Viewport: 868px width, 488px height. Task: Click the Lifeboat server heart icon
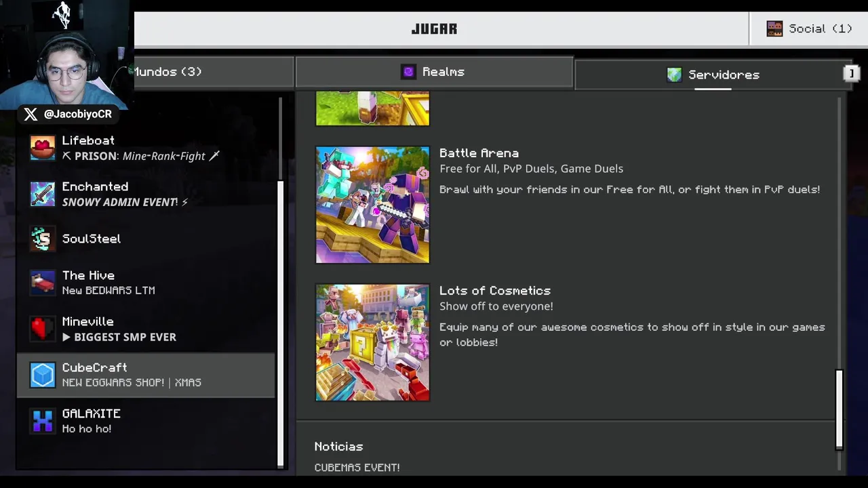coord(42,147)
